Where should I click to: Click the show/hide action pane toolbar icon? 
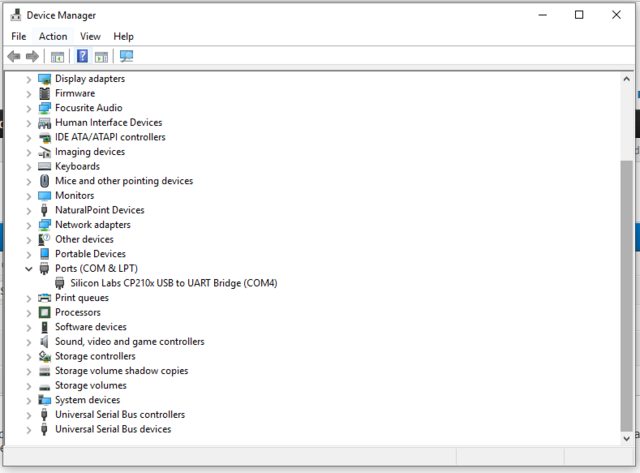click(x=101, y=57)
